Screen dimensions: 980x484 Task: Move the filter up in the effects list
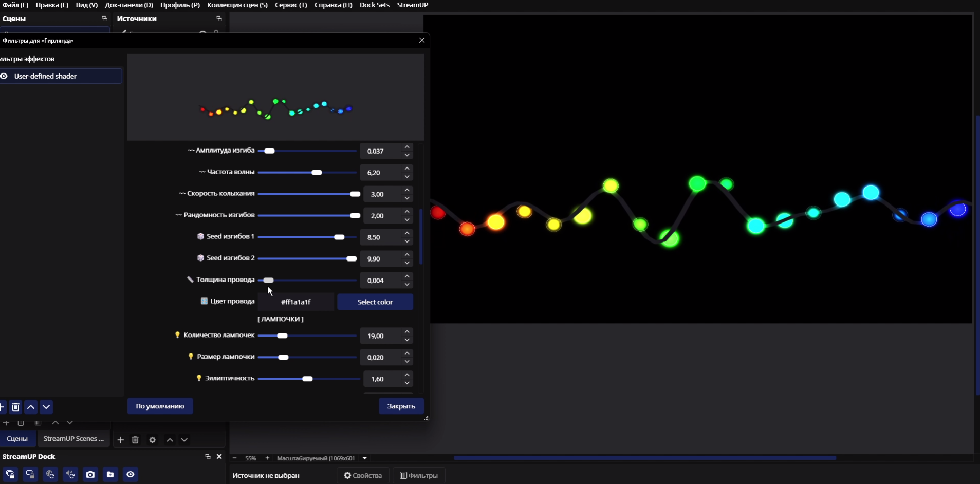pyautogui.click(x=31, y=407)
